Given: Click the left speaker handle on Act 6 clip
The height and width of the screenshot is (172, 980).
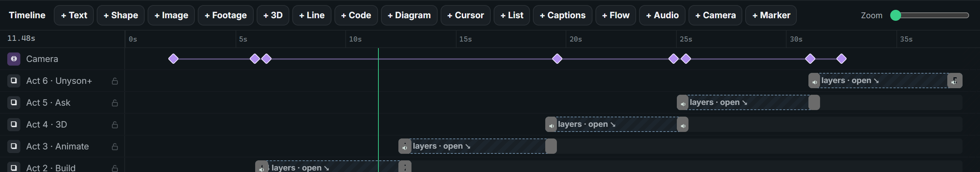Looking at the screenshot, I should point(814,81).
